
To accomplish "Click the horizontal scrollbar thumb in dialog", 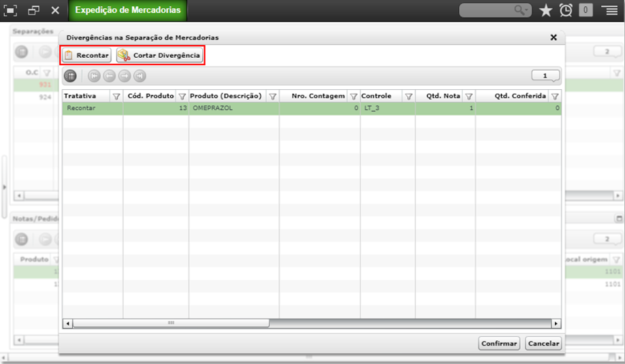I will 171,323.
